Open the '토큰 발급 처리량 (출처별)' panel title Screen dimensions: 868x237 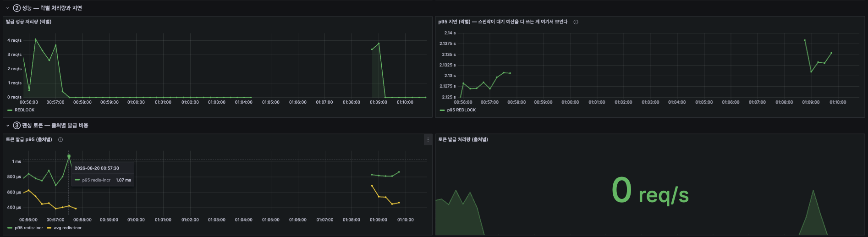[x=463, y=140]
